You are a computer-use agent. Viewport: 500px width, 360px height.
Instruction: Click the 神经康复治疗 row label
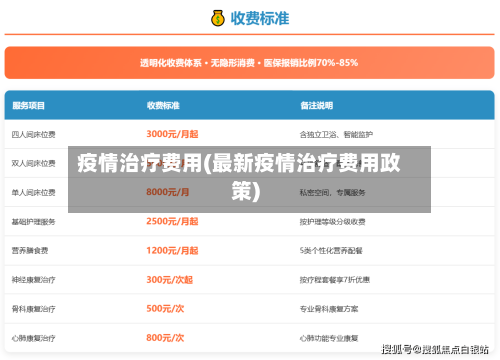[34, 280]
